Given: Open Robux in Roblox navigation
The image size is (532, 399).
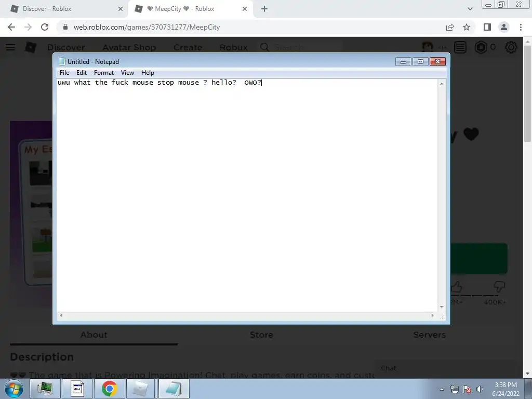Looking at the screenshot, I should 233,47.
